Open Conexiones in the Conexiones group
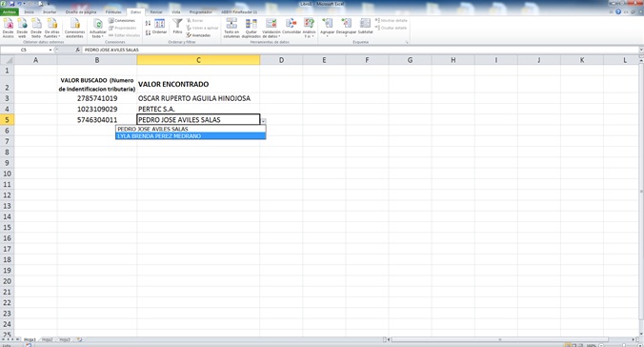This screenshot has height=347, width=644. 122,21
